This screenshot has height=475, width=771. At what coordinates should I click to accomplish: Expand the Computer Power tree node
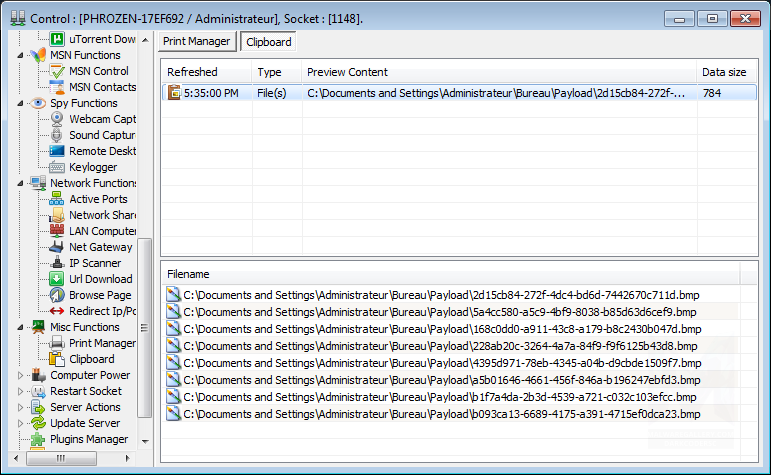(21, 375)
